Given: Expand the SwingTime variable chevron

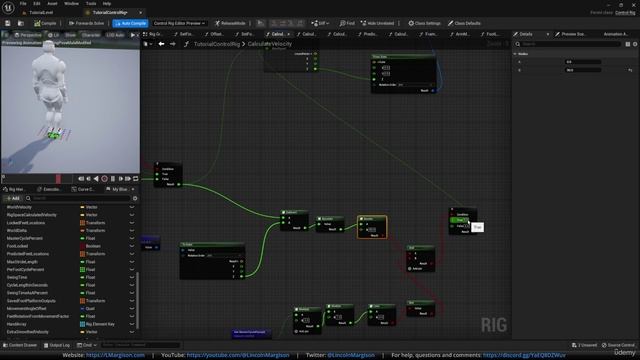Looking at the screenshot, I should click(132, 277).
